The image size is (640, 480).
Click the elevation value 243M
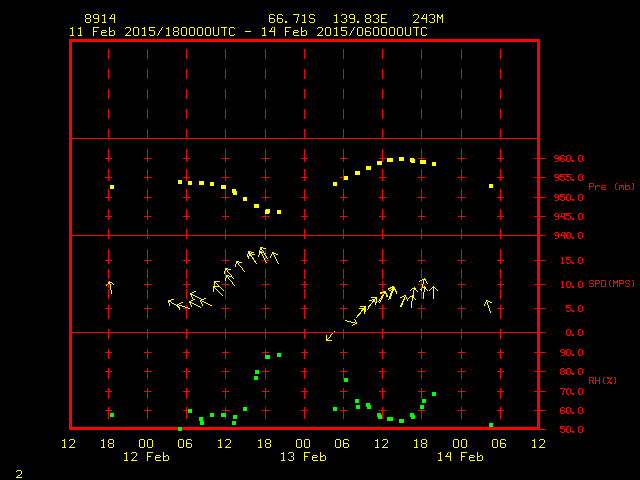coord(425,19)
